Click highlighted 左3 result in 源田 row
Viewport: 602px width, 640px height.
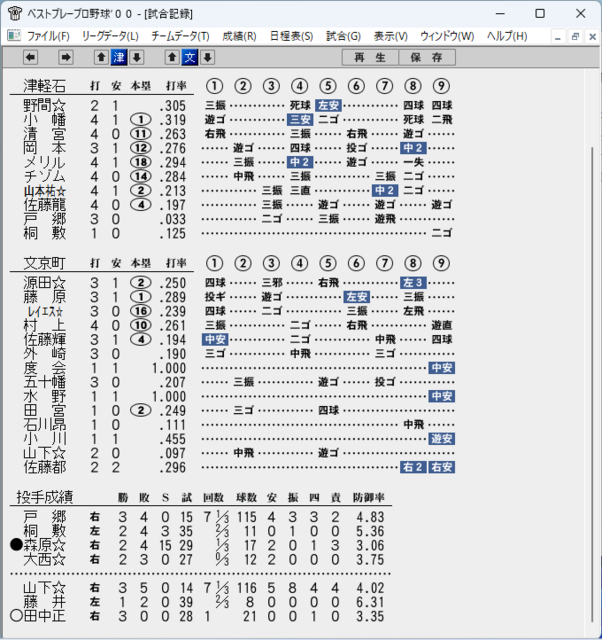tap(413, 282)
